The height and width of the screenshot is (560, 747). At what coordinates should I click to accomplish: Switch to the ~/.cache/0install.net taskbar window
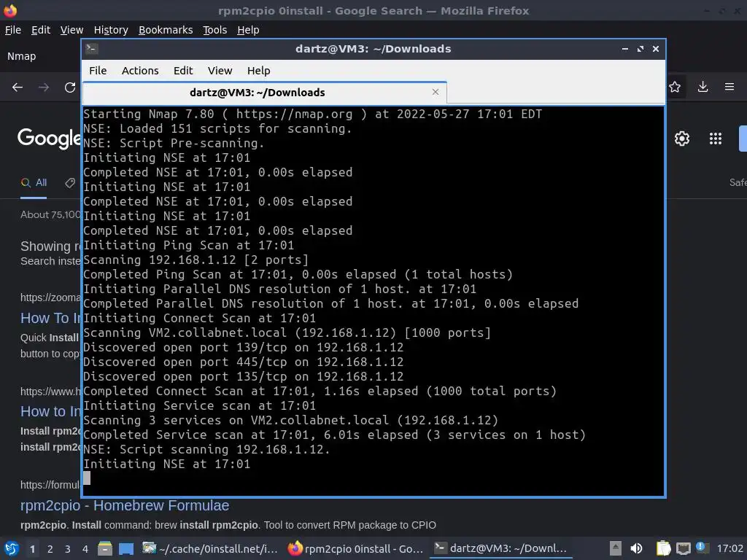click(x=210, y=548)
